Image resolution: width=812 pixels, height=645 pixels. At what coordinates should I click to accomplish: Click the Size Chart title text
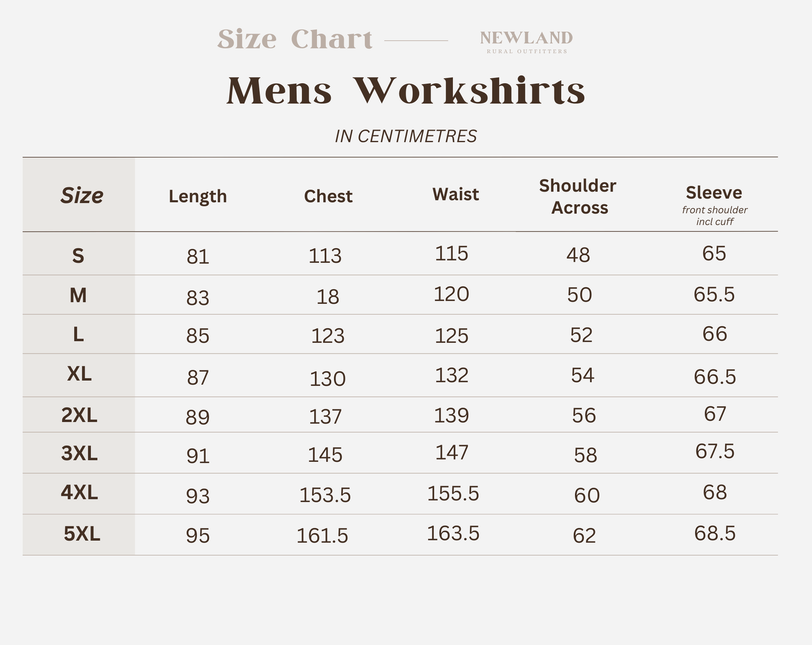[295, 39]
